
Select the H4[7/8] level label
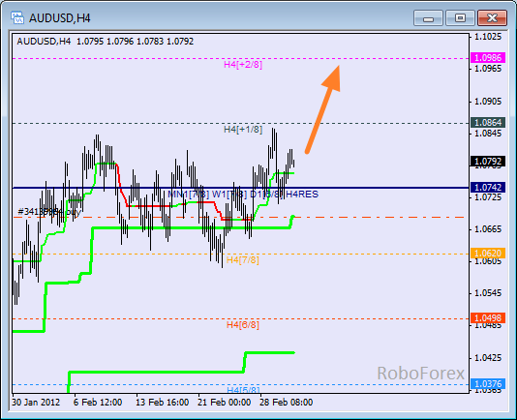[243, 260]
